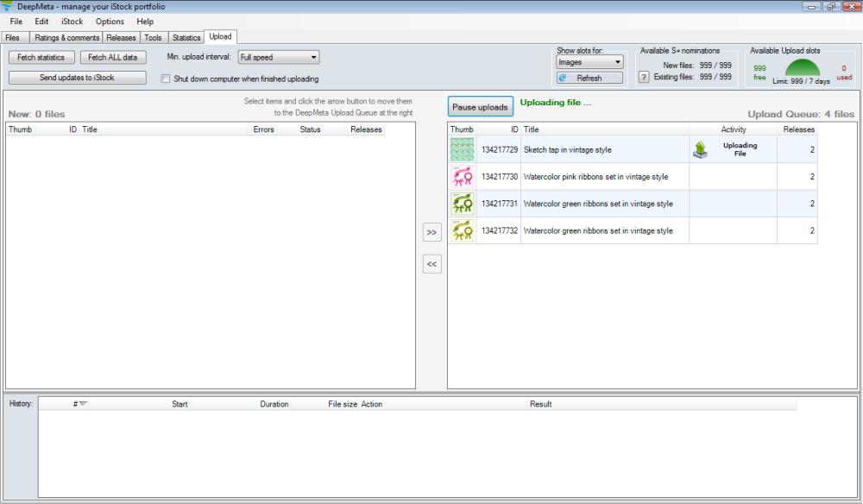Click the Uploading File activity text

tap(740, 149)
